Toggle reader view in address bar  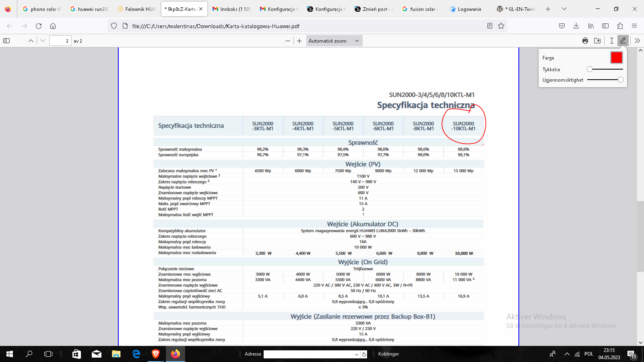coord(490,26)
